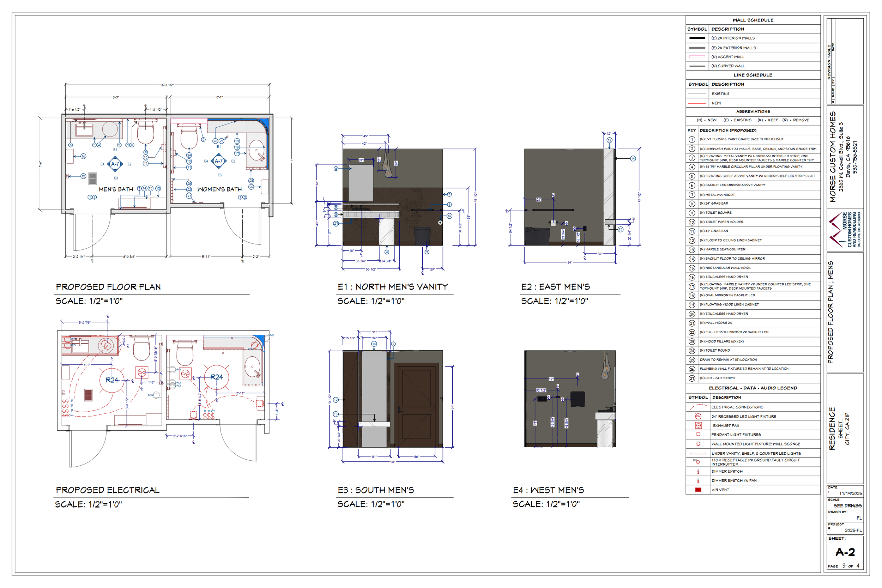Select the 16'-7 1/2" overall dimension

tap(167, 85)
